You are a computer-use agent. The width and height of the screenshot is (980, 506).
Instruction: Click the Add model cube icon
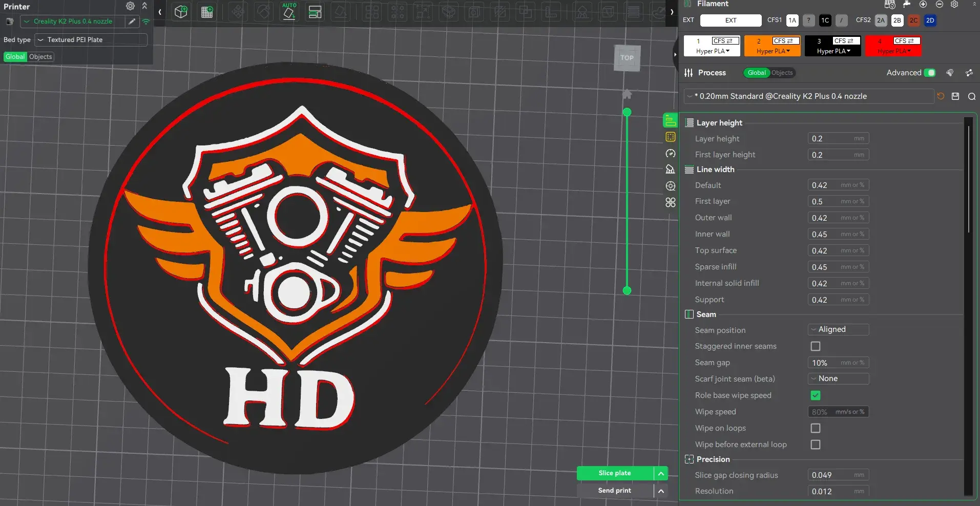coord(181,12)
